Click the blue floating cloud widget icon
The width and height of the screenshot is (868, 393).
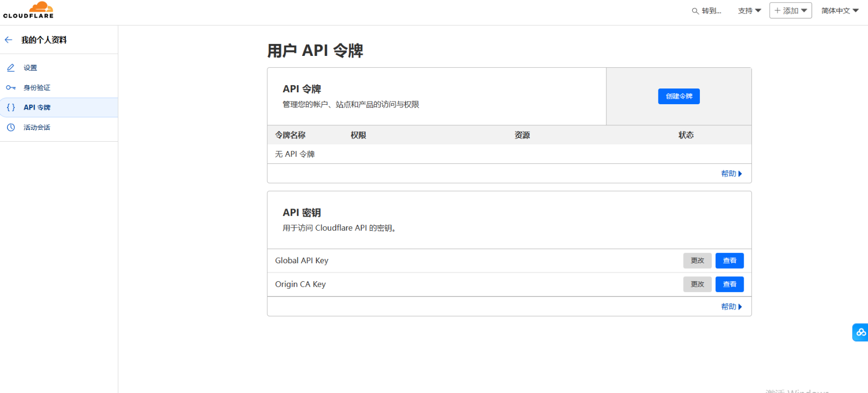[x=860, y=332]
